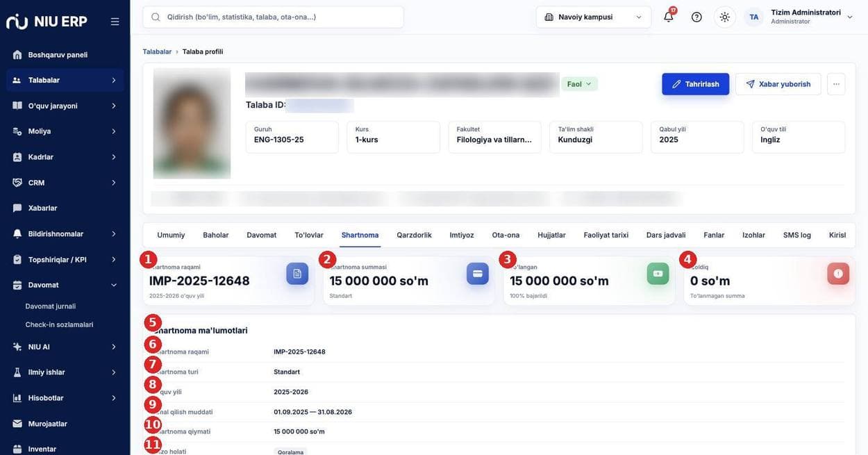
Task: Expand the Talabalar sidebar section
Action: [65, 80]
